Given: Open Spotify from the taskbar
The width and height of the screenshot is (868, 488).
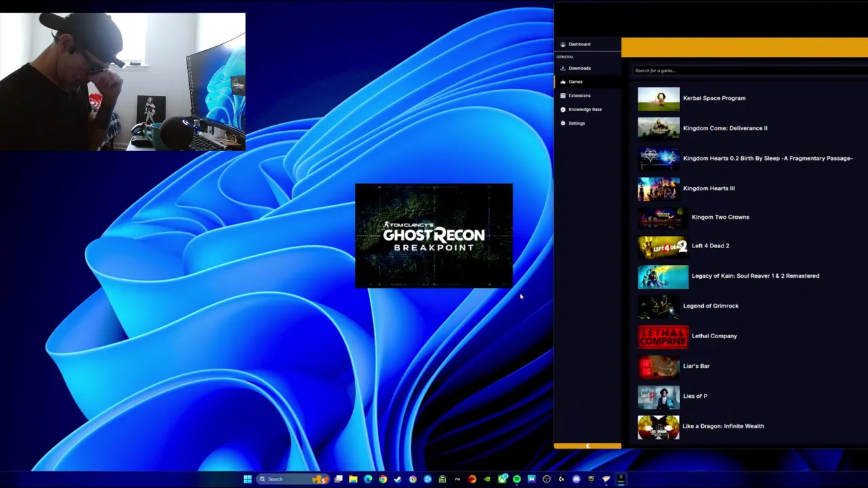Looking at the screenshot, I should click(516, 479).
